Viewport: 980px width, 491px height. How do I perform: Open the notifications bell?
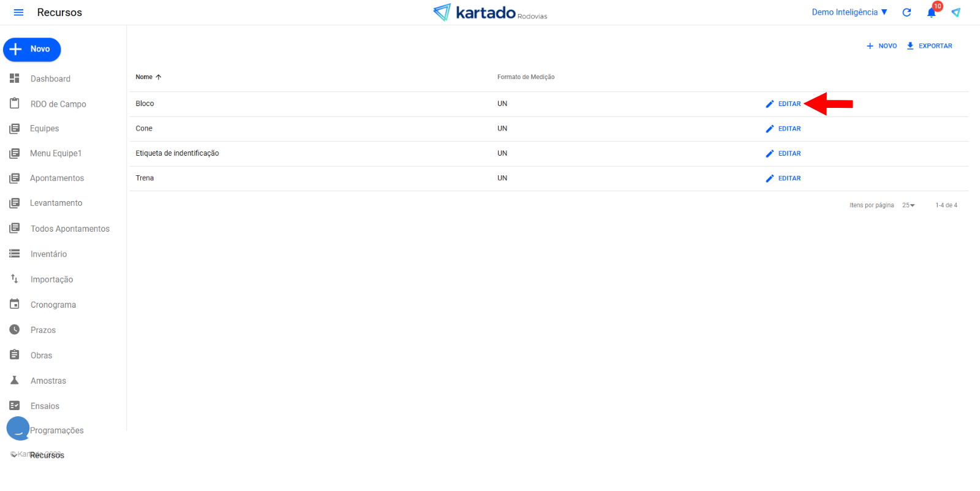pyautogui.click(x=931, y=13)
